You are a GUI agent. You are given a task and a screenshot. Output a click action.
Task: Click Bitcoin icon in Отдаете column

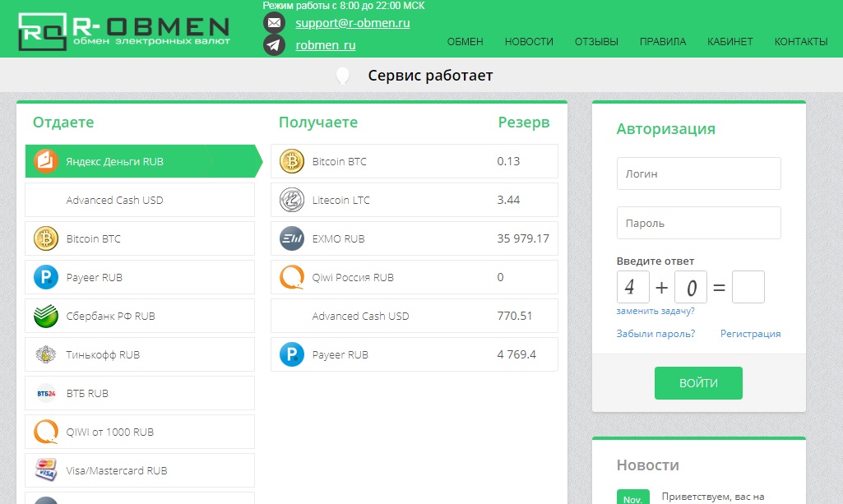(46, 238)
